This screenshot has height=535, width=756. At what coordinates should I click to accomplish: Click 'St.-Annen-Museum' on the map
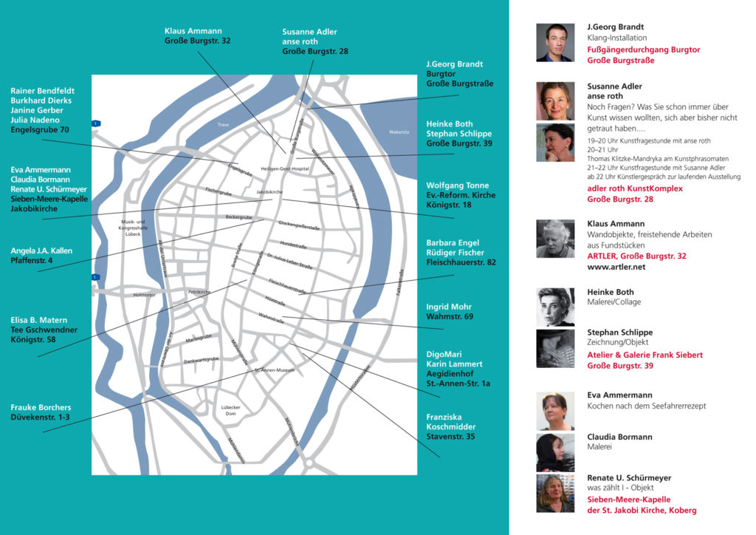pyautogui.click(x=275, y=370)
